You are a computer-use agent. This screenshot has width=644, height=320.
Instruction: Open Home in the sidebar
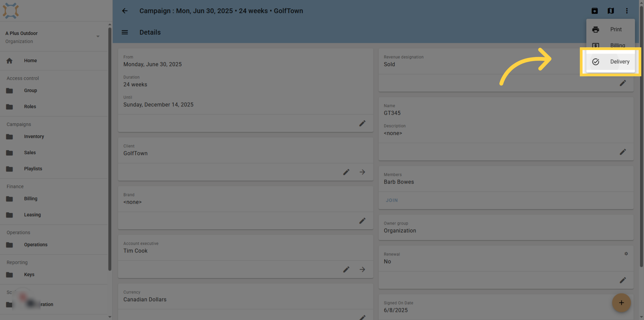click(54, 61)
